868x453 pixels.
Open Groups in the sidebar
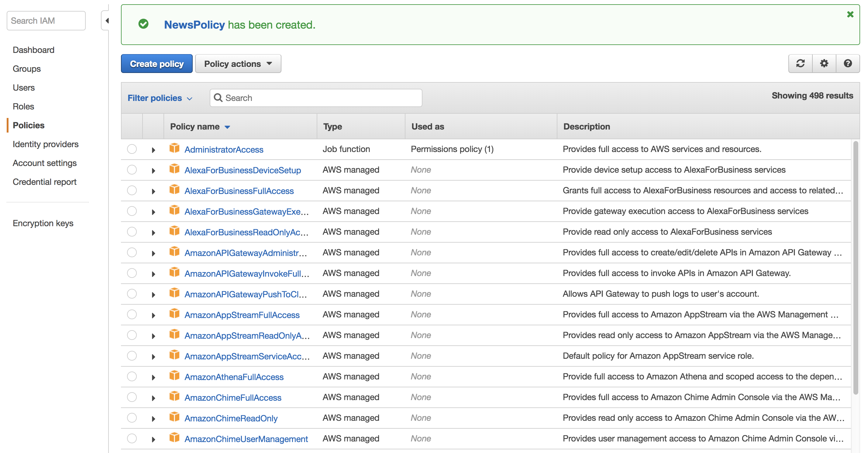coord(27,69)
